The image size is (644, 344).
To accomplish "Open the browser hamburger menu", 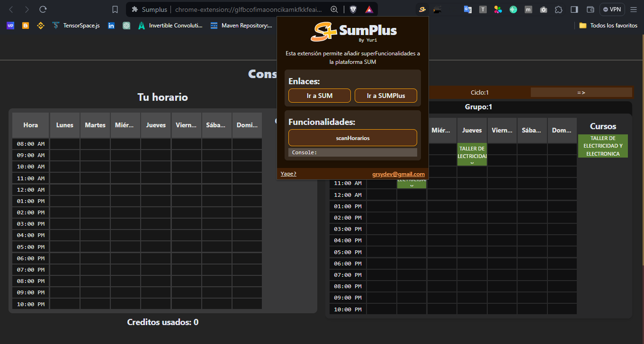I will point(634,9).
